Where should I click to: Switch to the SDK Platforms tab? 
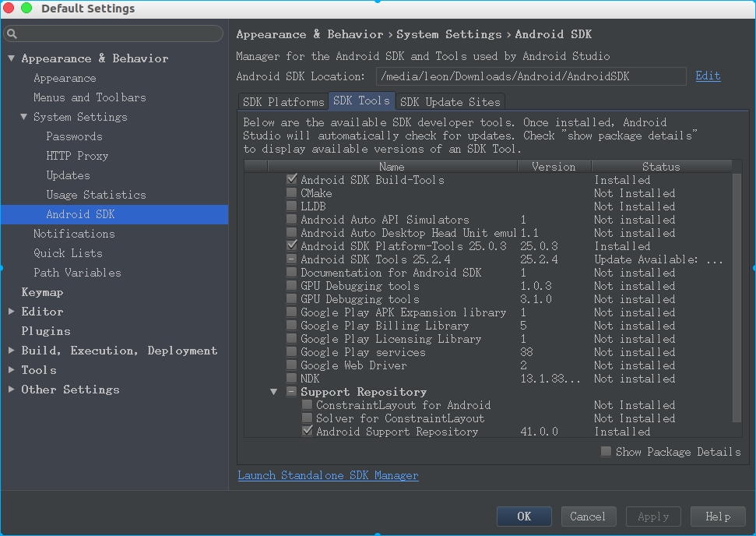tap(283, 101)
